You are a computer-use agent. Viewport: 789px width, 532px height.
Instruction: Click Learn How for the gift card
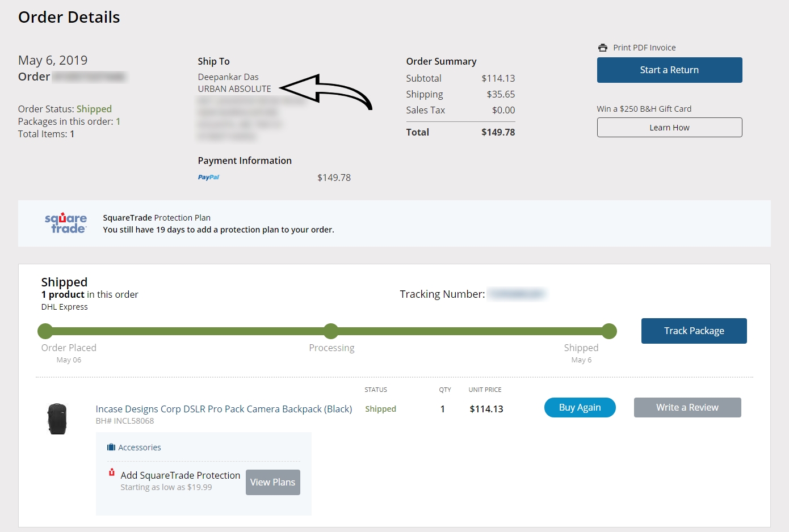(669, 128)
